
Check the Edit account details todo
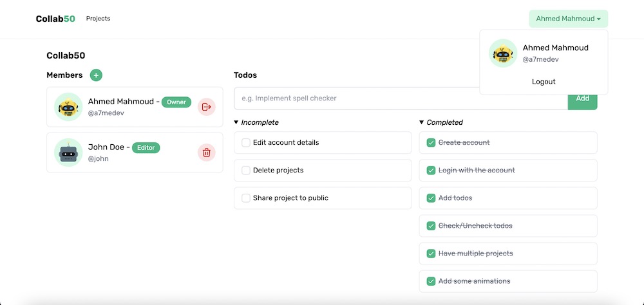point(246,142)
